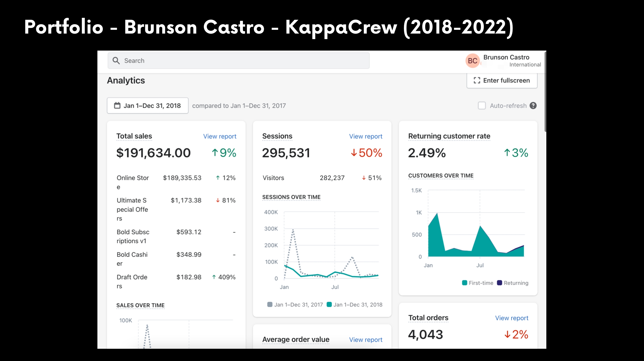The width and height of the screenshot is (644, 361).
Task: Click the Bold Cashier $348.99 amount
Action: point(189,255)
